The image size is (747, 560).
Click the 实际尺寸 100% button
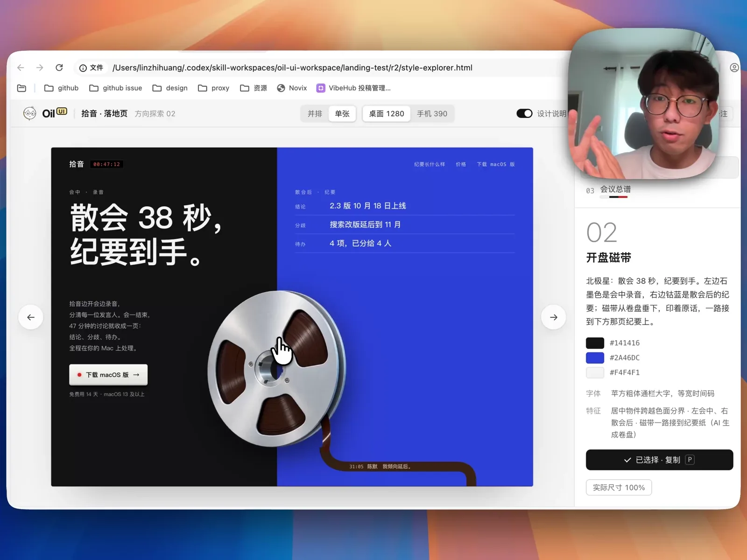pyautogui.click(x=619, y=488)
